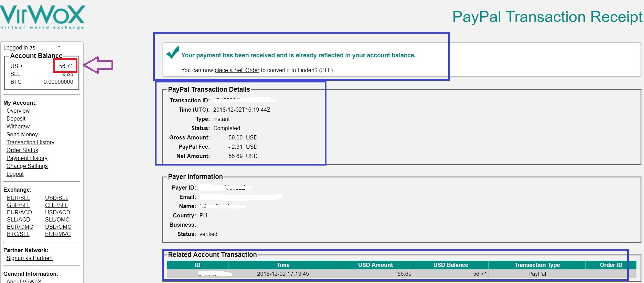This screenshot has height=283, width=644.
Task: Open the BTC/SLL exchange pair
Action: click(18, 234)
